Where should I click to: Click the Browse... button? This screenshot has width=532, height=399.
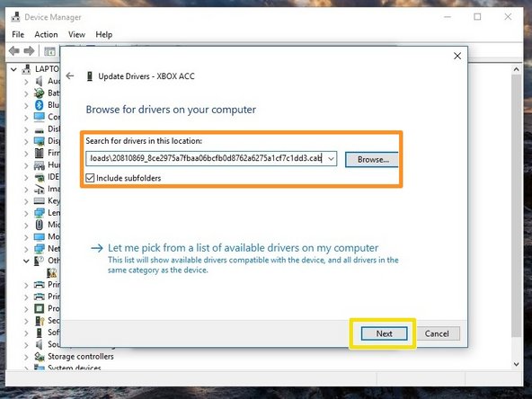point(372,159)
